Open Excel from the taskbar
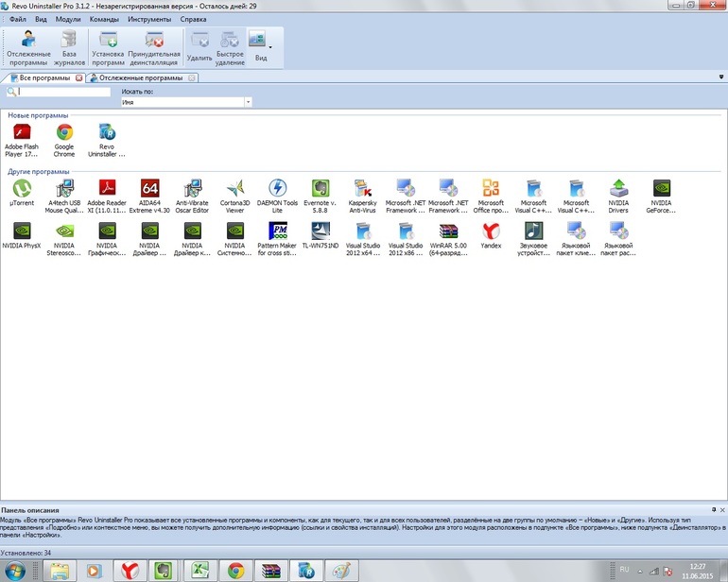The height and width of the screenshot is (582, 728). coord(200,571)
